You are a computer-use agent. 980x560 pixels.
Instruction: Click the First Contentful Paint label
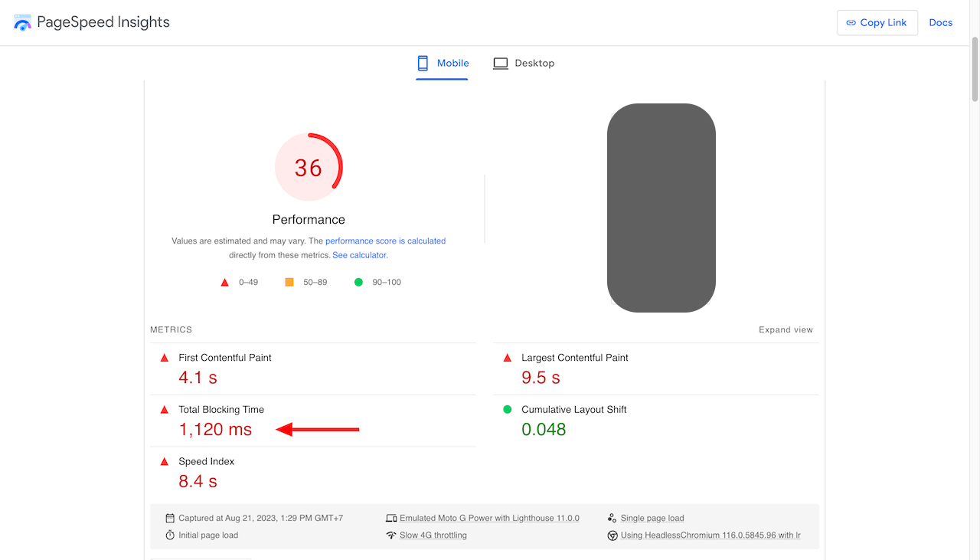click(x=225, y=358)
